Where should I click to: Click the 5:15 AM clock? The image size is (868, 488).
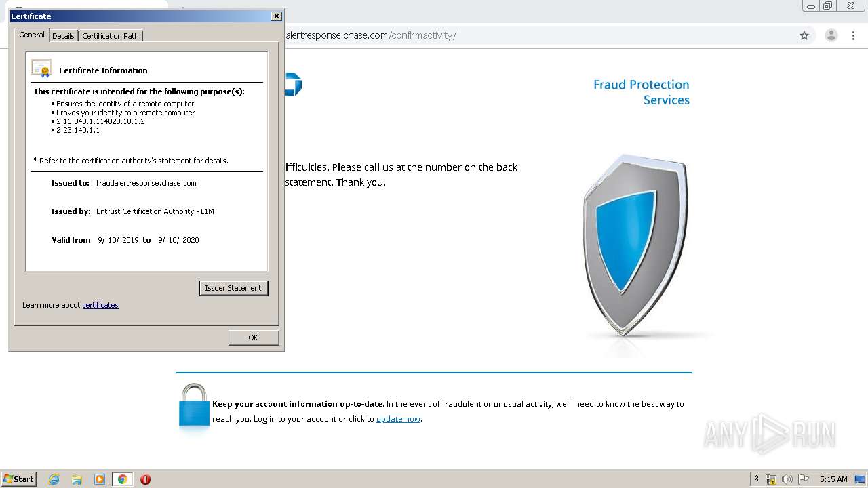coord(833,479)
